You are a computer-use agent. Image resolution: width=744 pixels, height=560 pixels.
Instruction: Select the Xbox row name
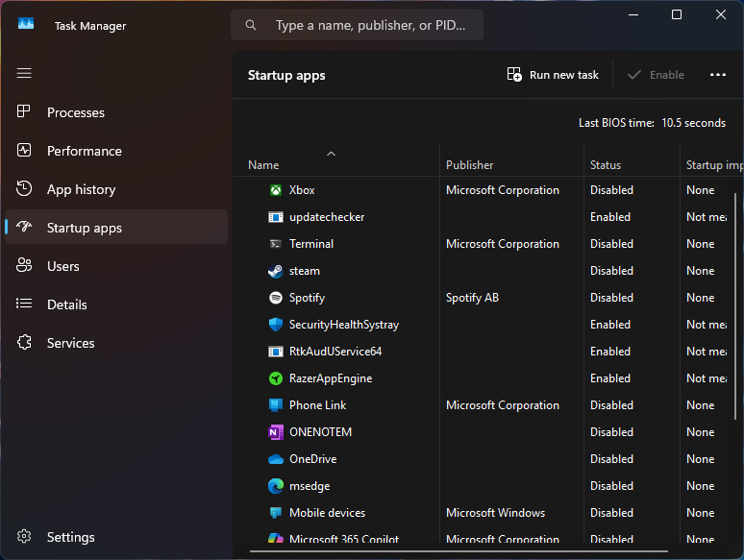302,190
